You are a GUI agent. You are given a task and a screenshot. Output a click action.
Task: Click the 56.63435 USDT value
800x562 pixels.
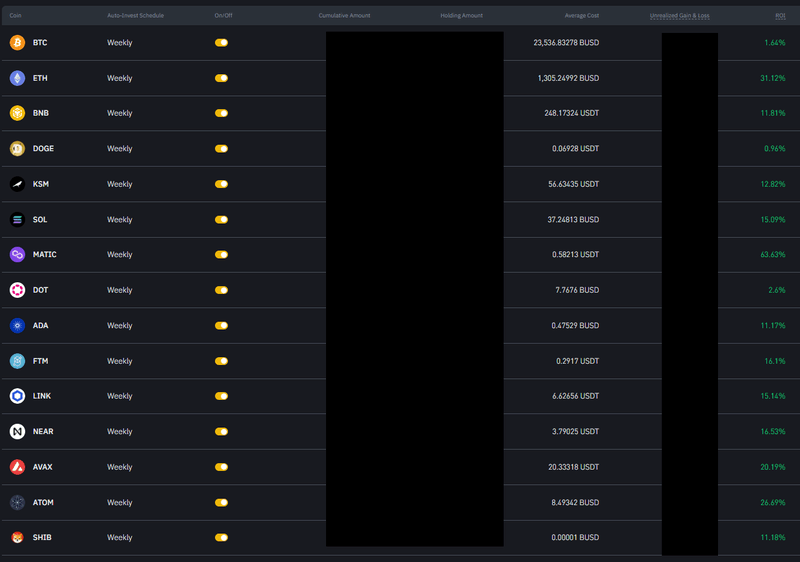pyautogui.click(x=573, y=184)
